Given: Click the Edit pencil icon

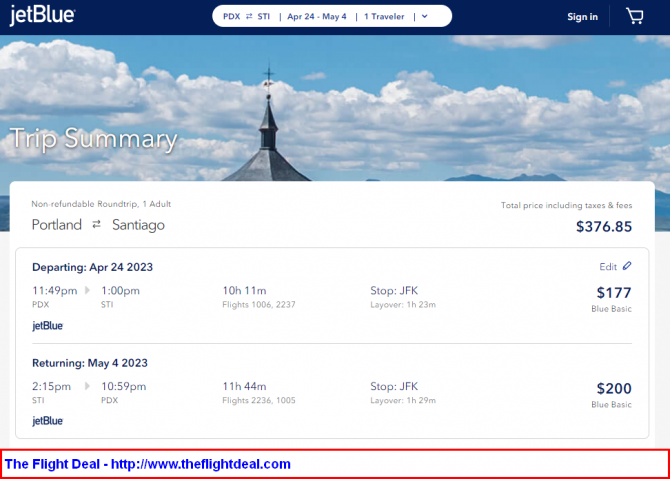Looking at the screenshot, I should pyautogui.click(x=627, y=266).
